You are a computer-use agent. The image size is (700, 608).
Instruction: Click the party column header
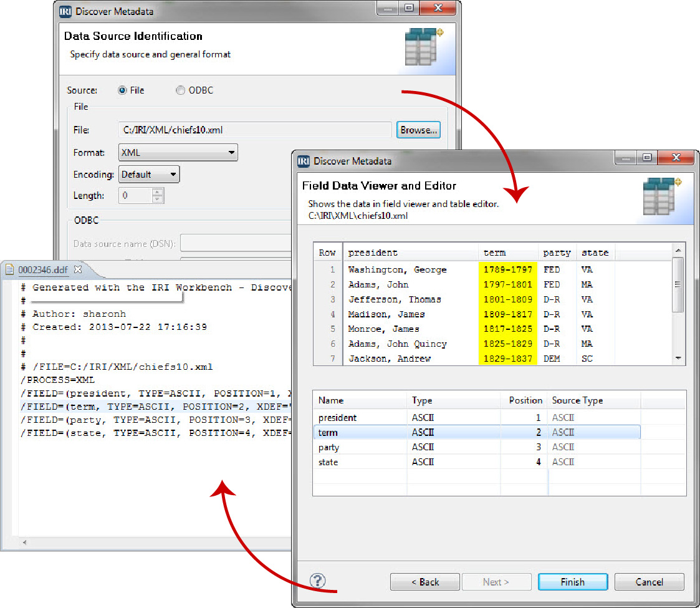(x=557, y=253)
